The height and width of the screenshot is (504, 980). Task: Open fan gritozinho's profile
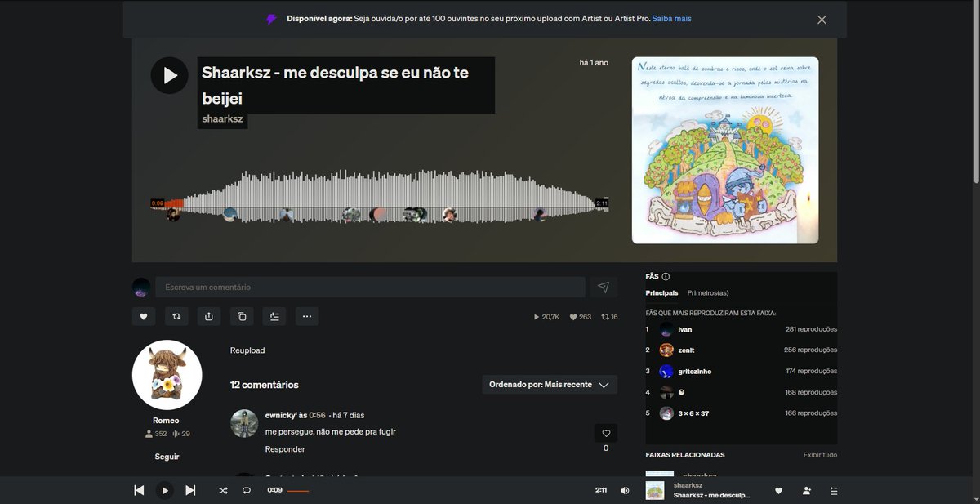[694, 372]
